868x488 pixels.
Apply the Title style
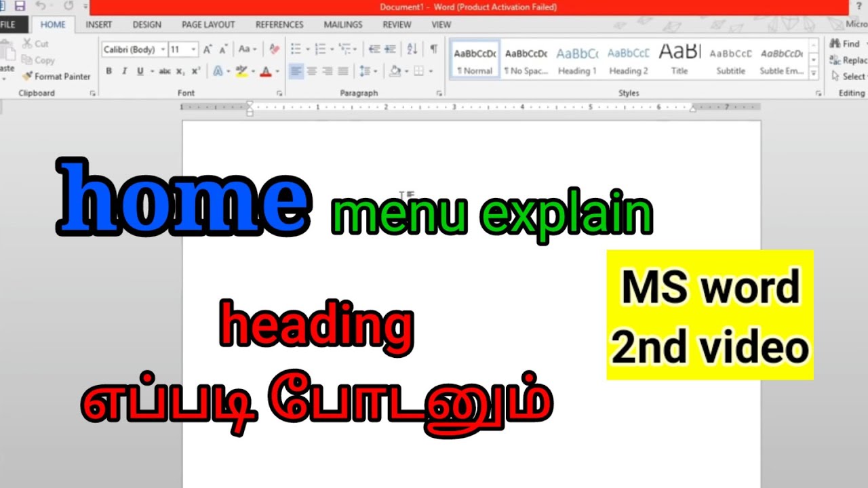point(679,59)
